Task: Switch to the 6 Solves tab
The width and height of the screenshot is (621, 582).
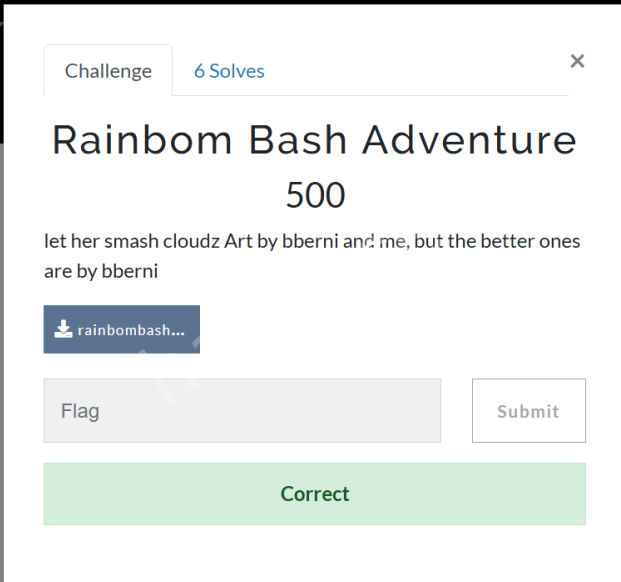Action: (x=229, y=71)
